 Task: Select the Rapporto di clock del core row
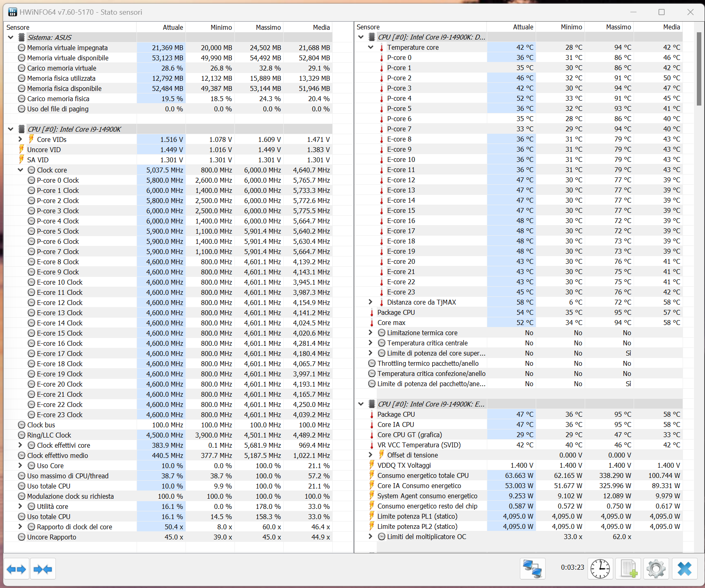pos(168,527)
